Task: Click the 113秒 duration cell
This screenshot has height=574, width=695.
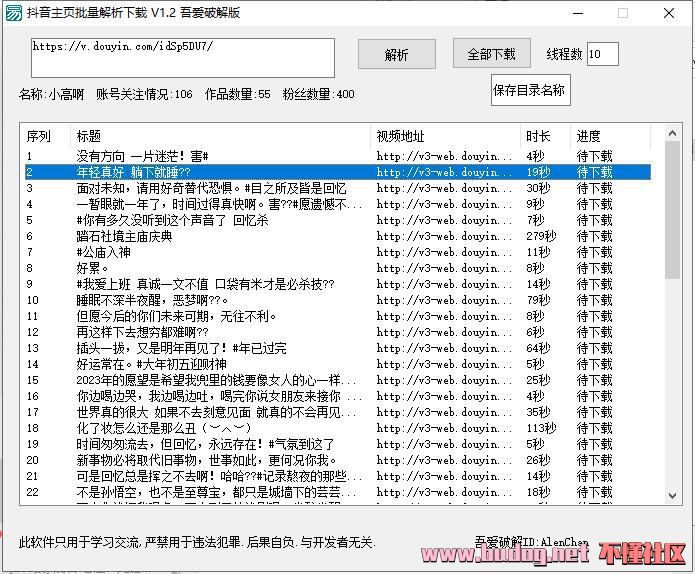Action: pos(541,428)
